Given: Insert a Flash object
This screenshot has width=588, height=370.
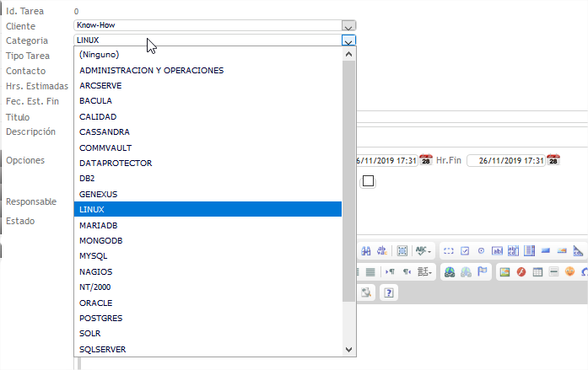Looking at the screenshot, I should (x=521, y=272).
